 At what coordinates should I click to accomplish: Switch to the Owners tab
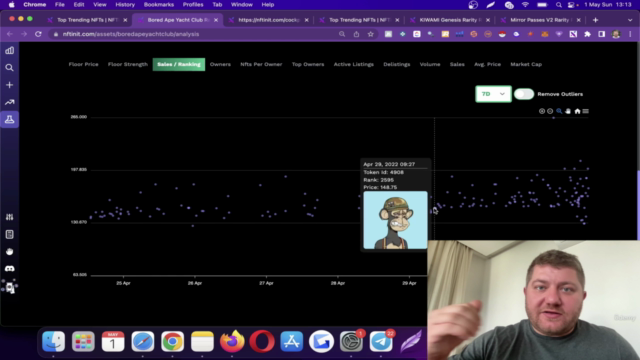220,64
